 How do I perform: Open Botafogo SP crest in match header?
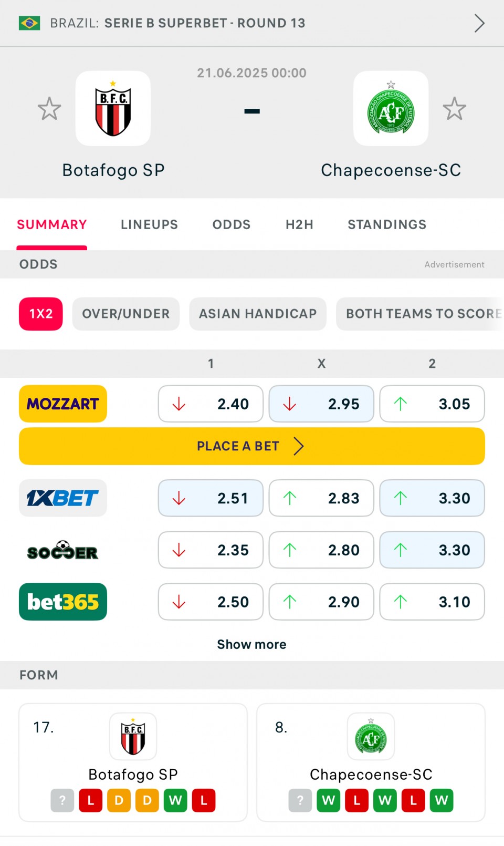113,108
